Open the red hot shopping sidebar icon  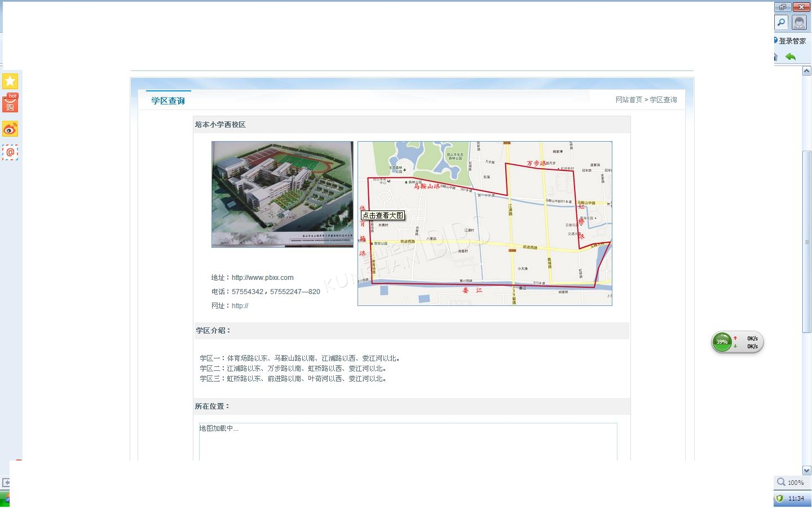pos(10,103)
